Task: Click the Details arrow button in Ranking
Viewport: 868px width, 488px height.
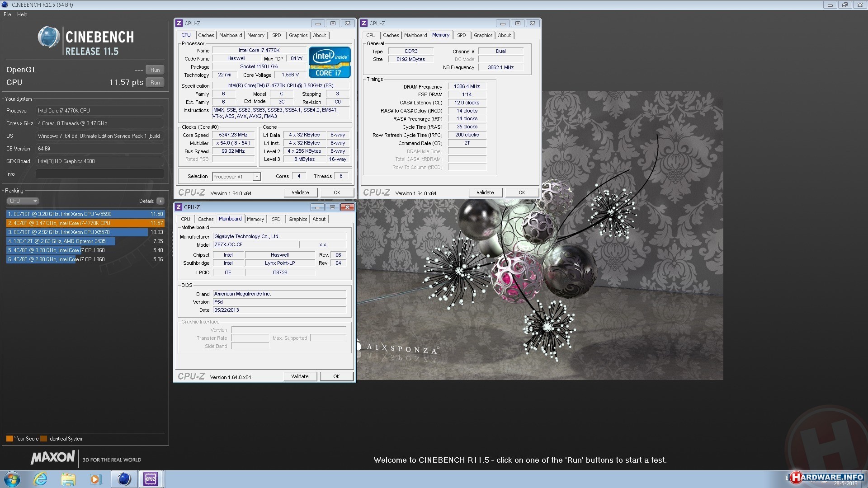Action: [x=160, y=201]
